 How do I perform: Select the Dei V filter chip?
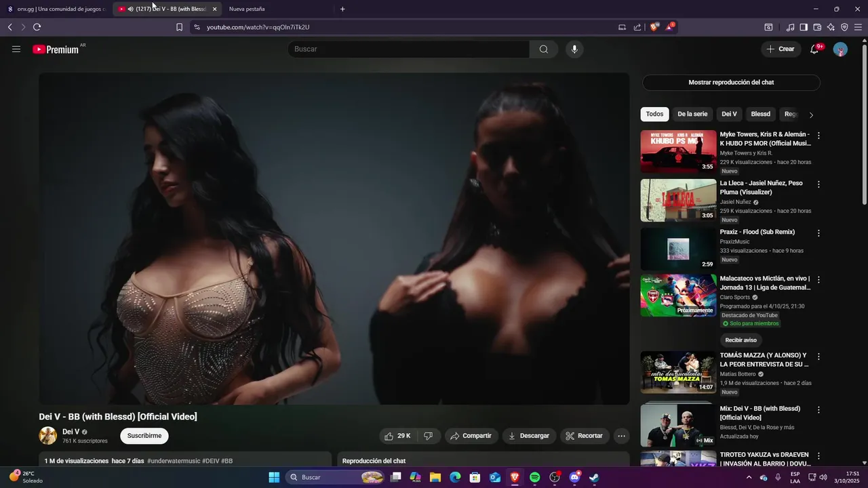pyautogui.click(x=729, y=115)
